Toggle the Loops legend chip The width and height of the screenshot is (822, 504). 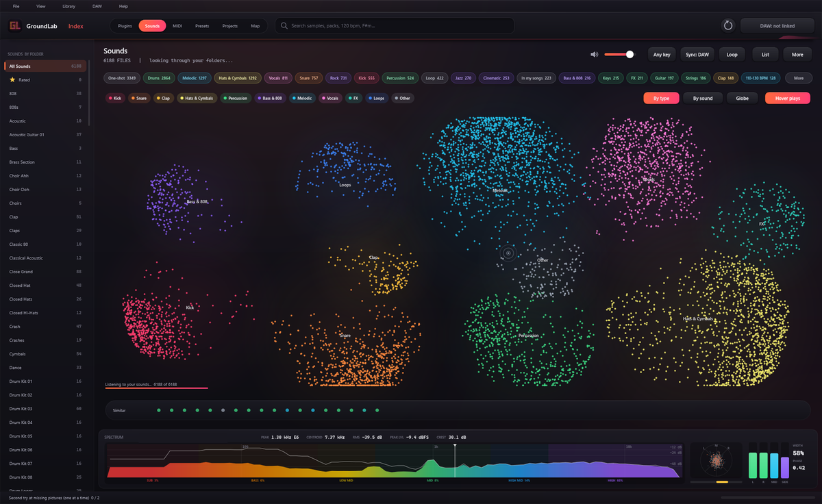click(377, 98)
